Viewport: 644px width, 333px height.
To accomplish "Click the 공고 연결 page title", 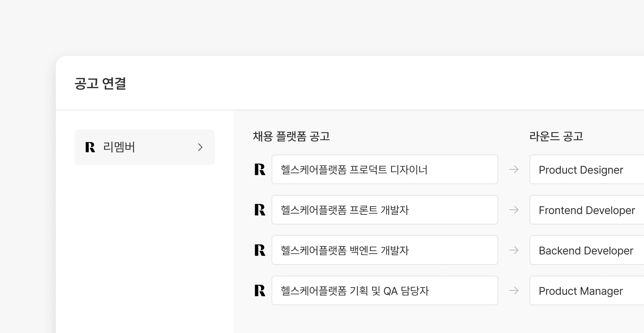I will (x=100, y=84).
